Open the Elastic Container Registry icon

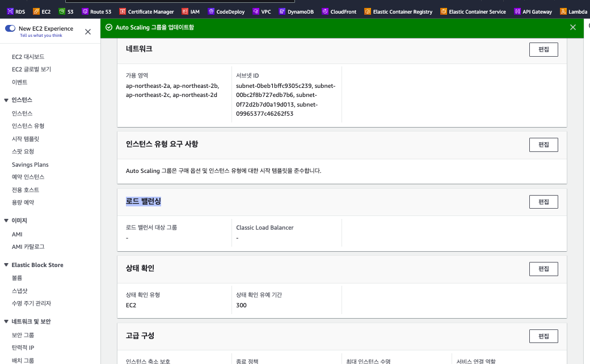pyautogui.click(x=368, y=12)
